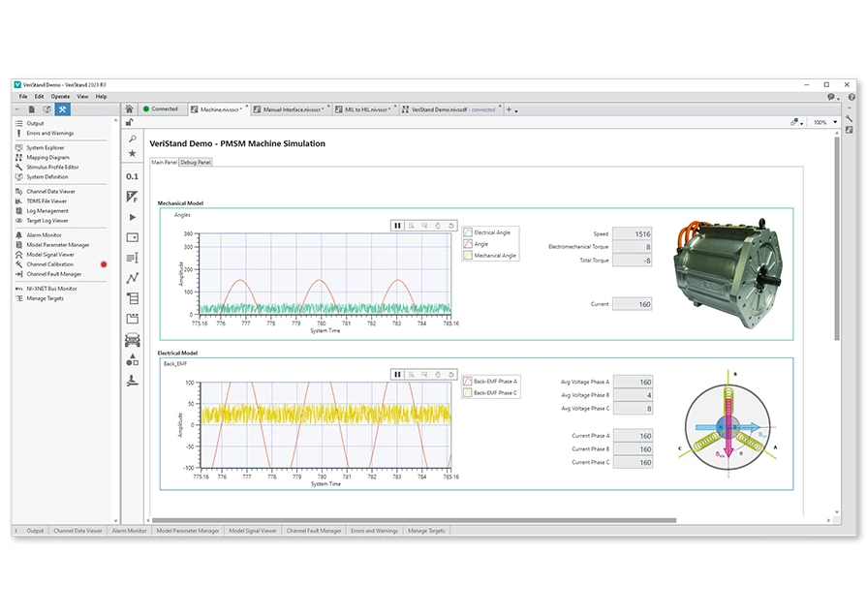
Task: Switch to the Debug Panel tab
Action: pyautogui.click(x=196, y=162)
